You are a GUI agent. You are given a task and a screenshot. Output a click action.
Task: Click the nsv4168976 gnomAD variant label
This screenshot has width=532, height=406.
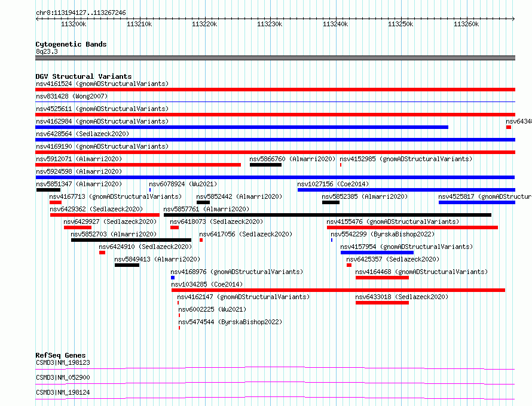pos(237,272)
